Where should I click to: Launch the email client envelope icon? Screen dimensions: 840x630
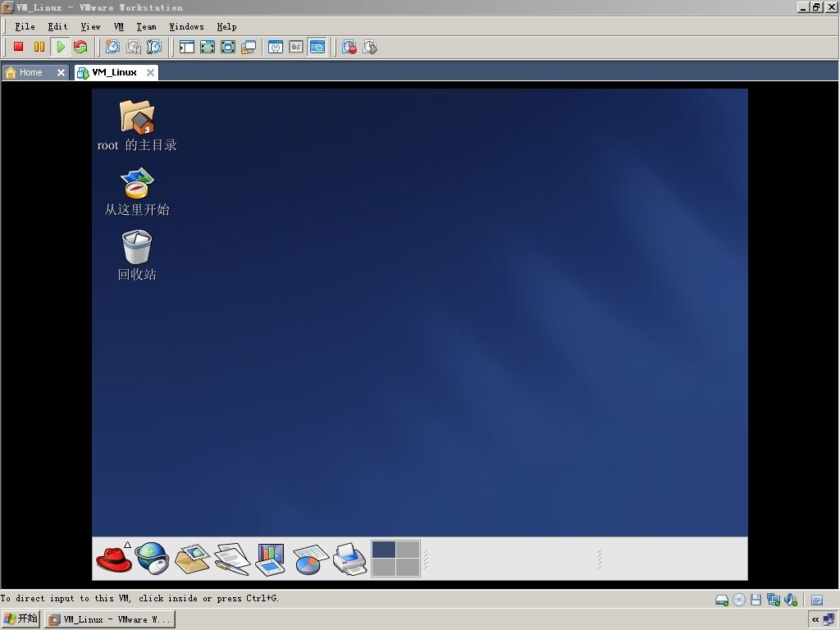pos(192,559)
